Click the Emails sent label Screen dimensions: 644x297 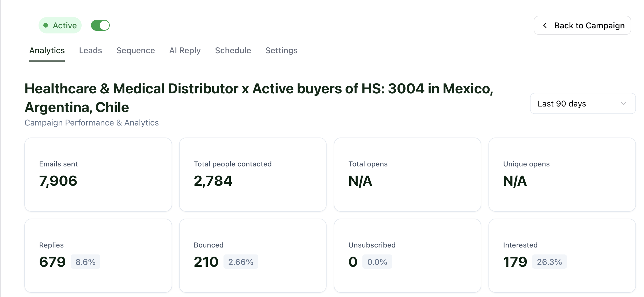(58, 164)
